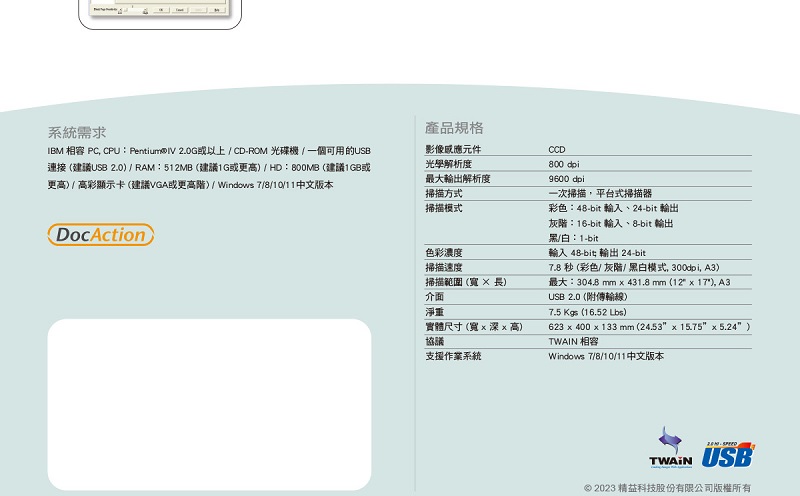Select the 影像感應元件 CCD value

point(557,149)
